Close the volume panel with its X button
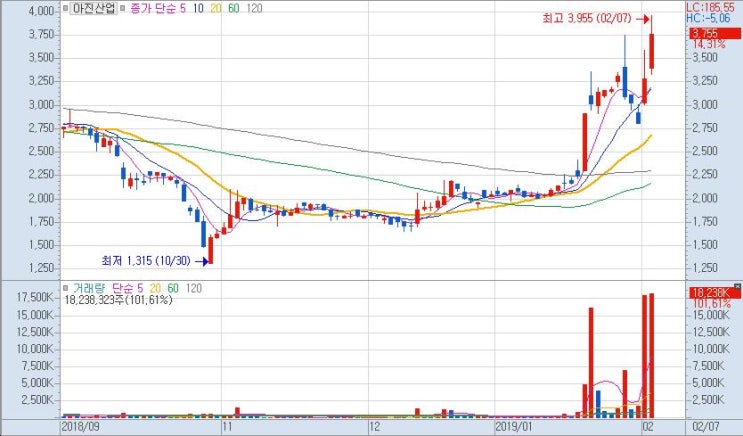Image resolution: width=743 pixels, height=436 pixels. pos(737,286)
